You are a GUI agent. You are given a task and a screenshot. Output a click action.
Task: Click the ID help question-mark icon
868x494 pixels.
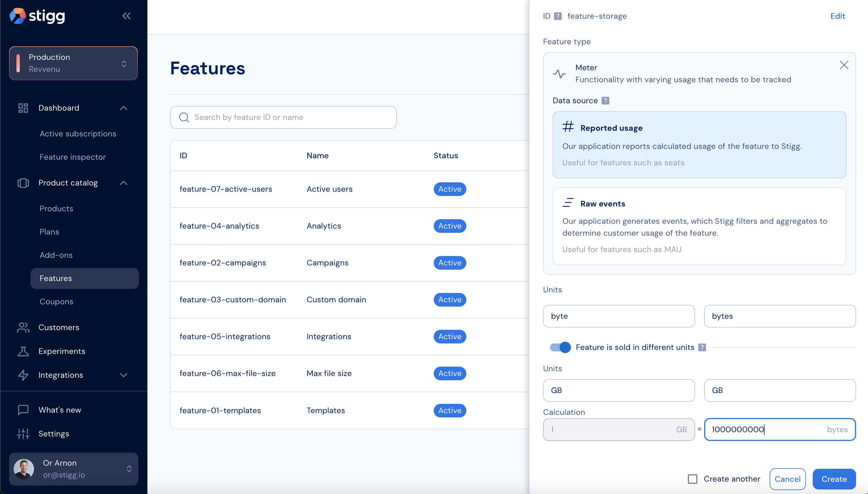coord(558,16)
